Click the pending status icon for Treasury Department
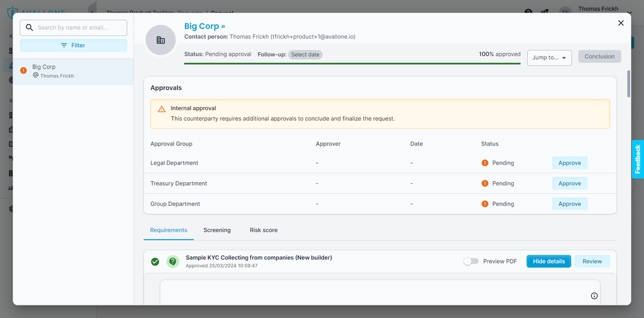Image resolution: width=644 pixels, height=318 pixels. pyautogui.click(x=485, y=183)
